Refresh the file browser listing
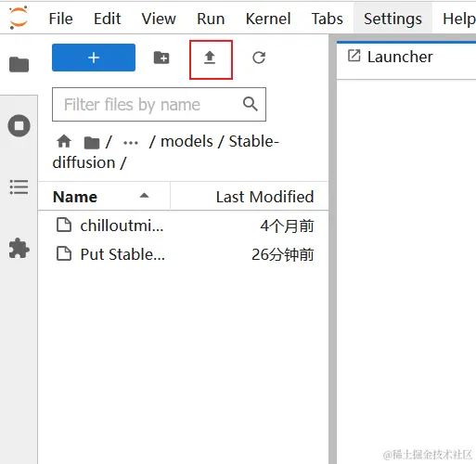This screenshot has height=464, width=476. [259, 58]
